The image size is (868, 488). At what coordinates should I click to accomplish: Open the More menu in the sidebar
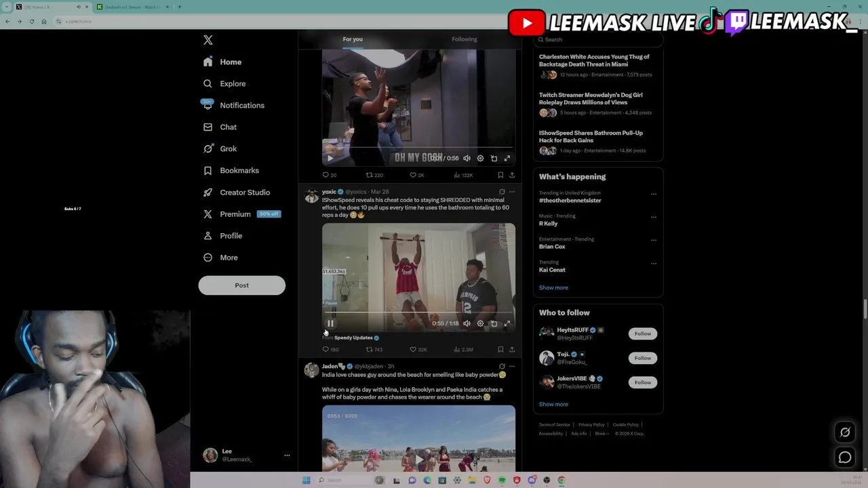[220, 258]
